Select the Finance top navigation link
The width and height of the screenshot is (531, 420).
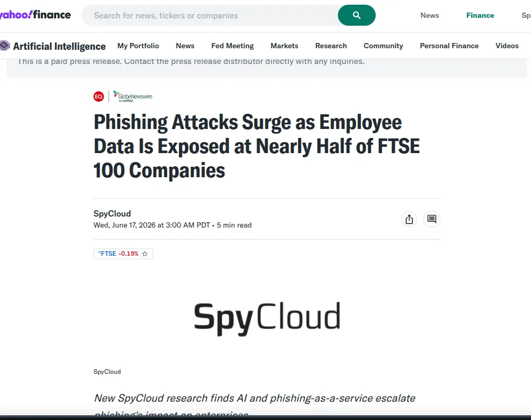click(x=480, y=15)
